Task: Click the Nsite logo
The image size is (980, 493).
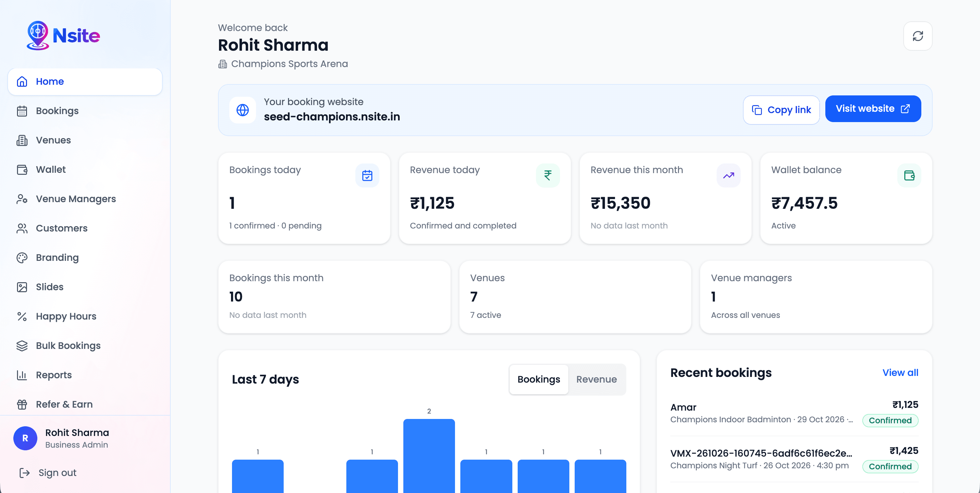Action: click(x=63, y=35)
